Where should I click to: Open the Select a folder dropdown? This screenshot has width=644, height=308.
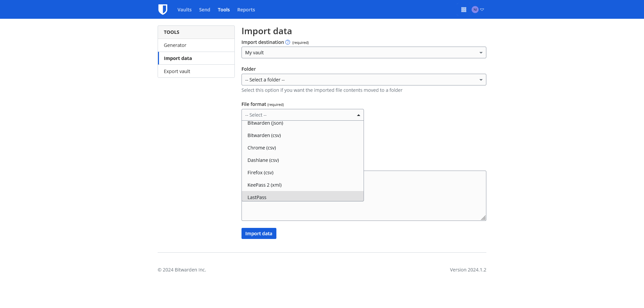tap(364, 80)
